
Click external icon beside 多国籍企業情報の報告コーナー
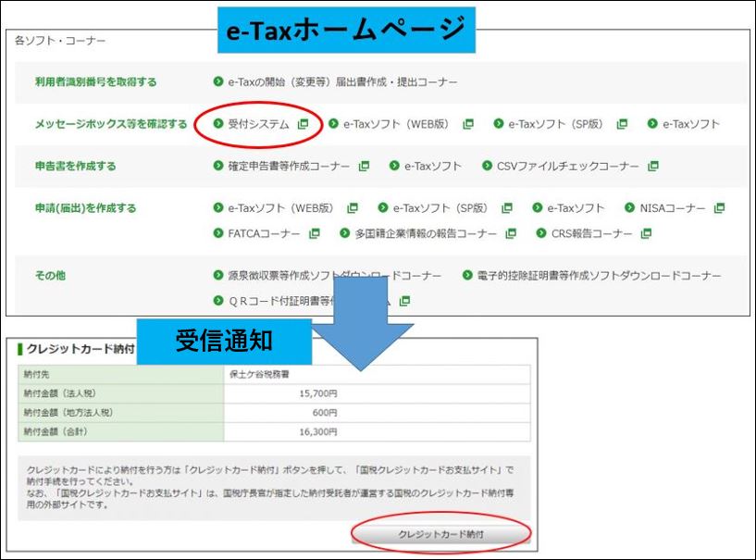point(511,233)
